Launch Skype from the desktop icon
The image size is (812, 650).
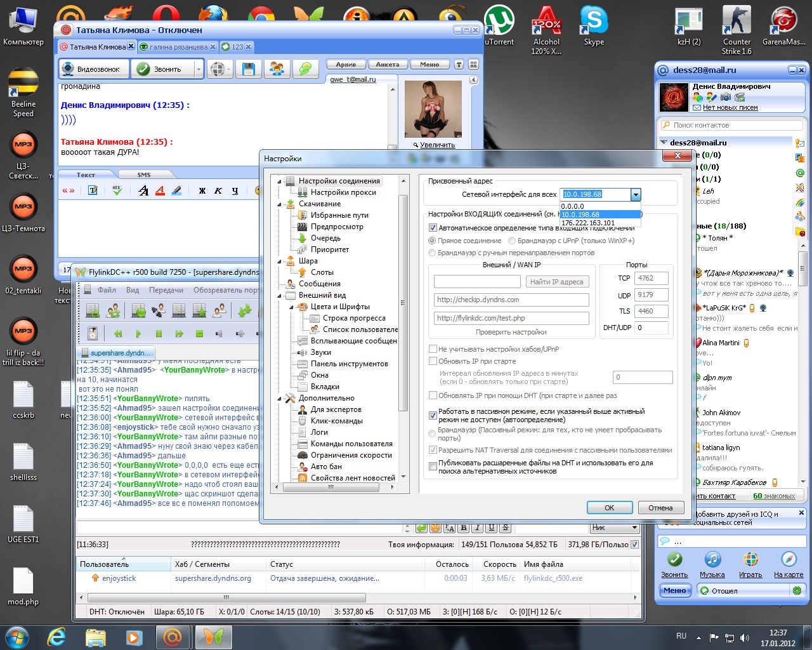point(594,22)
